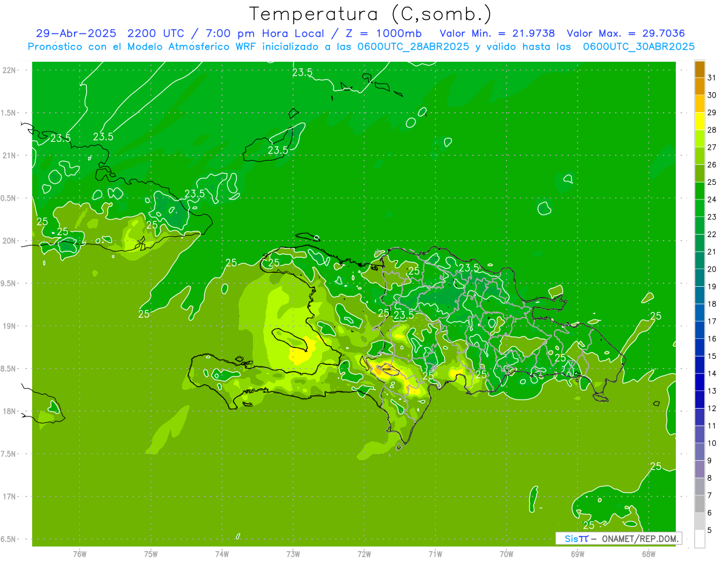Click the legend value label "12"

(x=712, y=408)
